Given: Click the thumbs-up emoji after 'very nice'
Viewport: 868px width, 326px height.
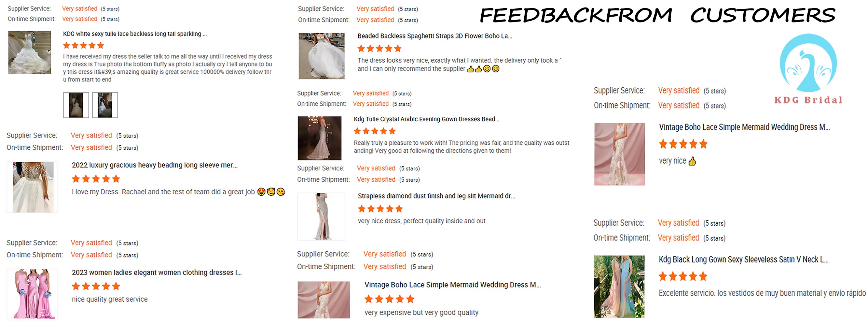Looking at the screenshot, I should (692, 161).
